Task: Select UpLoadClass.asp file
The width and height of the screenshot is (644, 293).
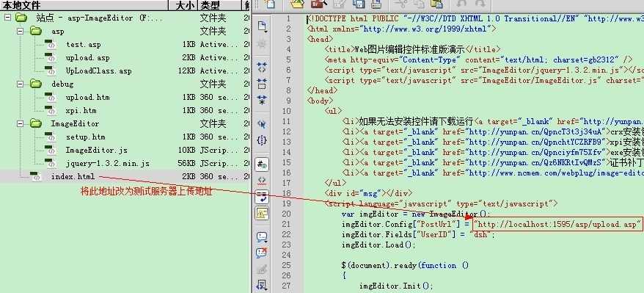Action: click(98, 70)
